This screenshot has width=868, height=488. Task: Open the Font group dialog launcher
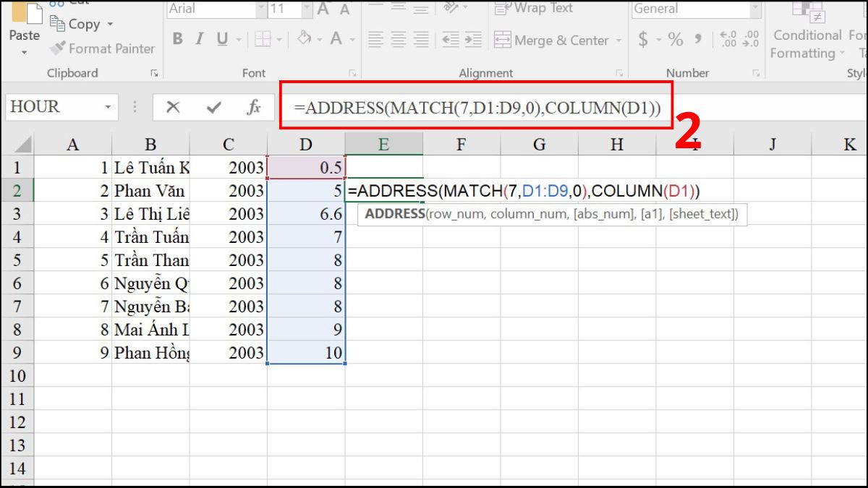coord(352,72)
